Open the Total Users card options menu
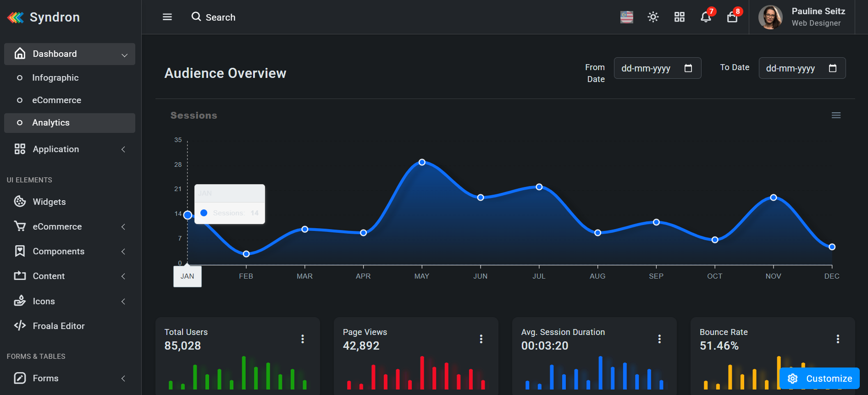Viewport: 868px width, 395px height. [303, 339]
